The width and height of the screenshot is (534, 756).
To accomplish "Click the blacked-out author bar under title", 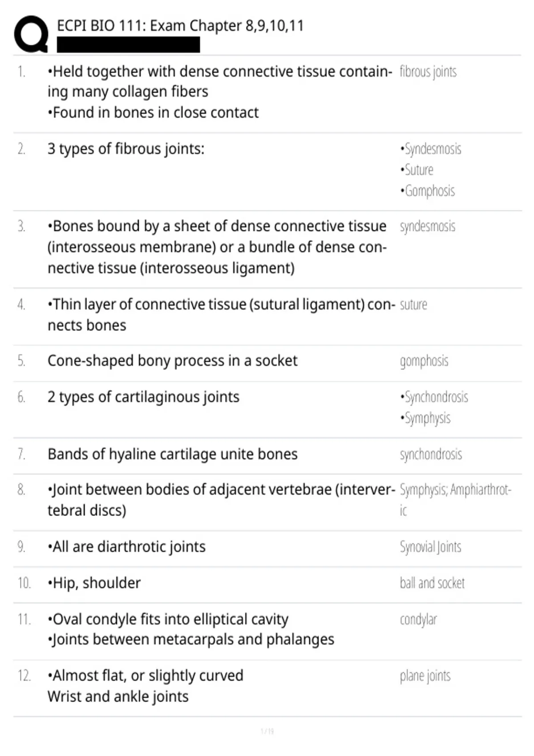I will pos(128,45).
